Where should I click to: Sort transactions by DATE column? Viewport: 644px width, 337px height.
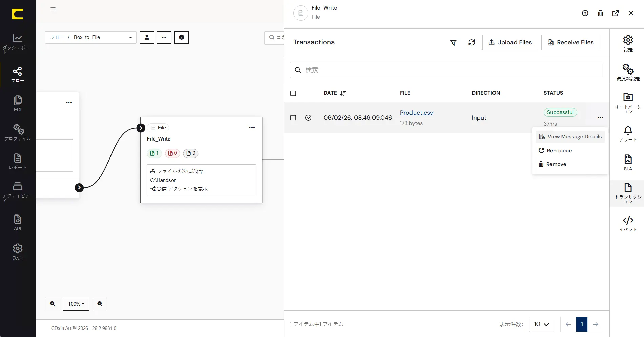click(335, 93)
